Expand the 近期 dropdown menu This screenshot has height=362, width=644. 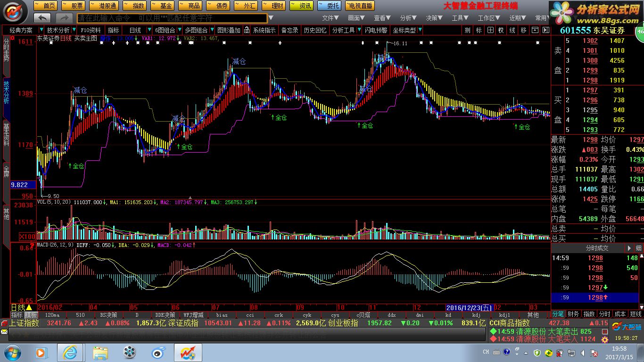coord(517,18)
